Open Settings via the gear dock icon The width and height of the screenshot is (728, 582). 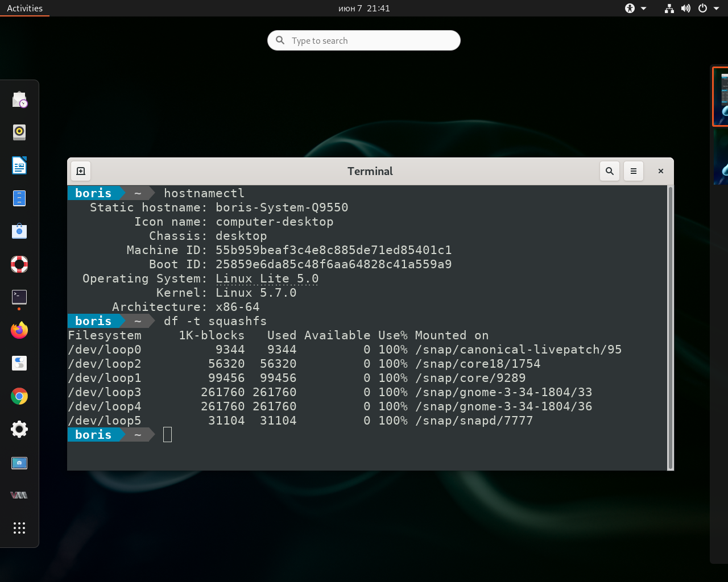pyautogui.click(x=19, y=429)
